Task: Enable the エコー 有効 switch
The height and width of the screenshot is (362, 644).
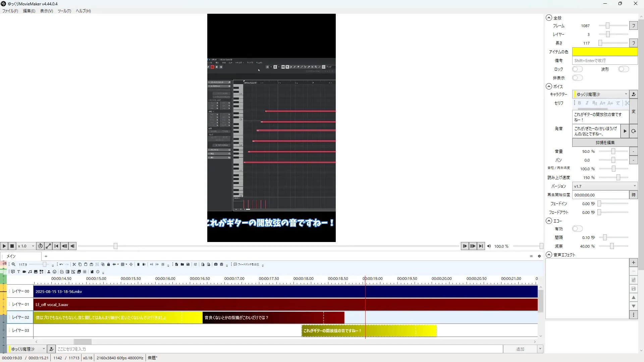Action: 577,229
